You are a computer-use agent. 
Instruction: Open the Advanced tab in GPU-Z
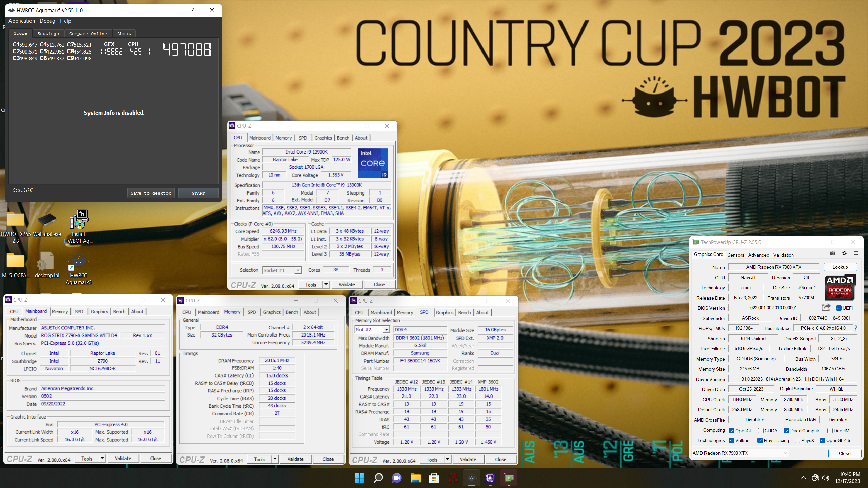point(758,255)
